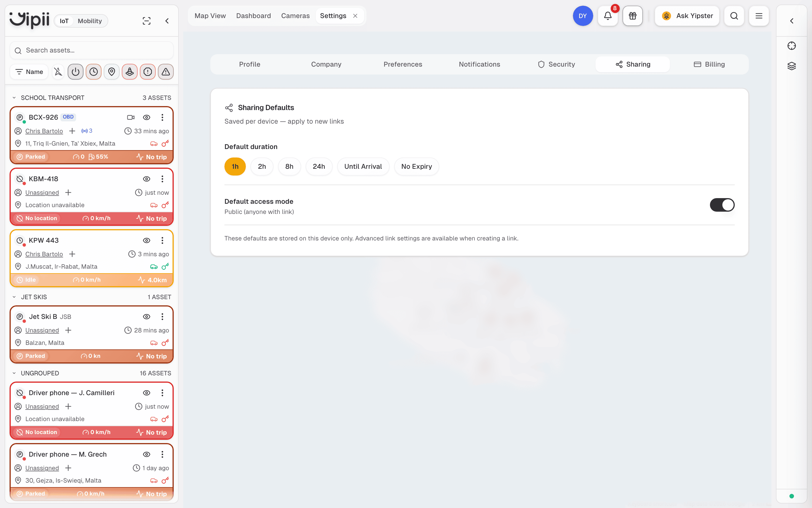Open more options menu for KPW 443
The width and height of the screenshot is (812, 508).
coord(162,240)
